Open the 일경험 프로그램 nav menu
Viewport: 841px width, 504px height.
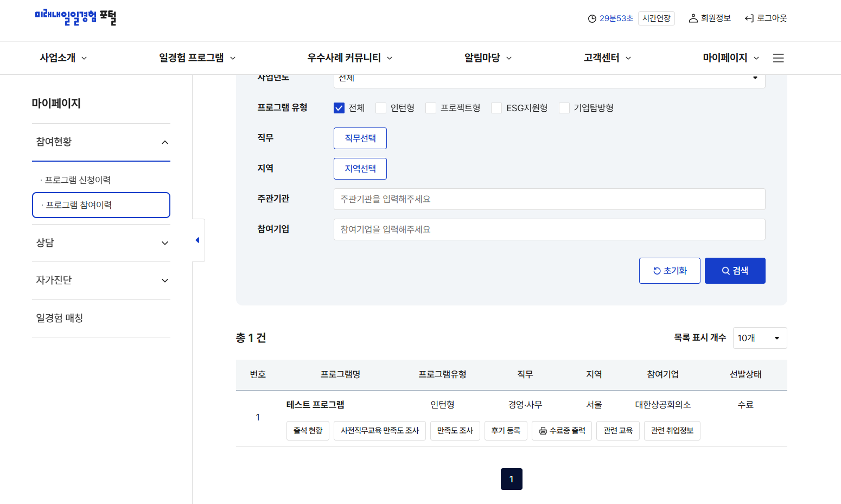pyautogui.click(x=197, y=58)
